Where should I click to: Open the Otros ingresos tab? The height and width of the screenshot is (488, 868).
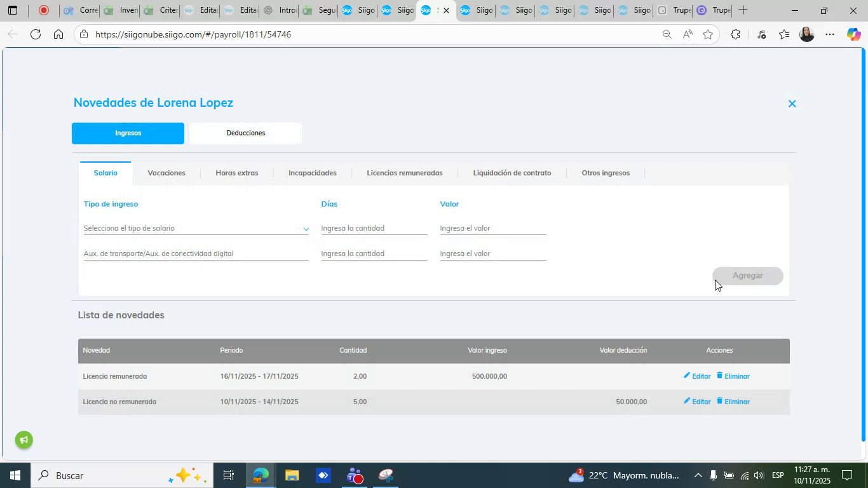point(606,173)
